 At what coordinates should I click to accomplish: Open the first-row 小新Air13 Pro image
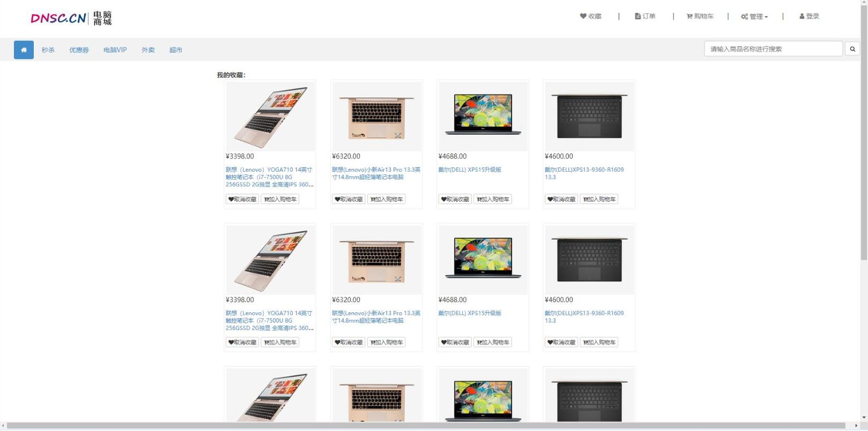coord(376,116)
